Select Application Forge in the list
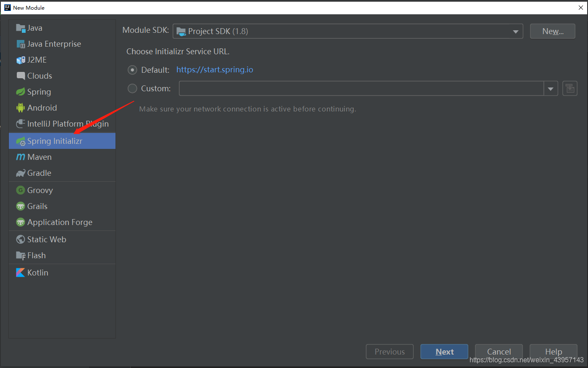 click(x=62, y=222)
